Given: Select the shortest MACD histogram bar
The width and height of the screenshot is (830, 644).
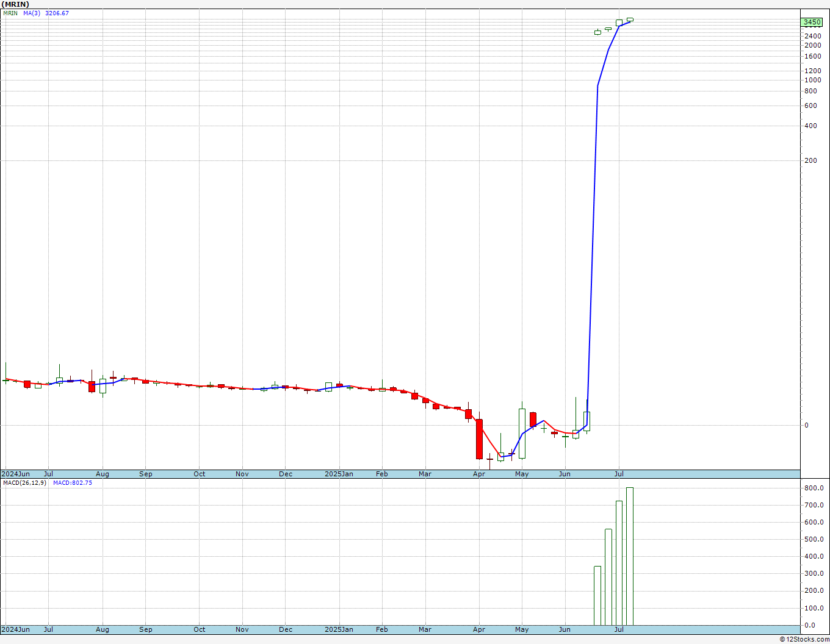Looking at the screenshot, I should click(597, 596).
